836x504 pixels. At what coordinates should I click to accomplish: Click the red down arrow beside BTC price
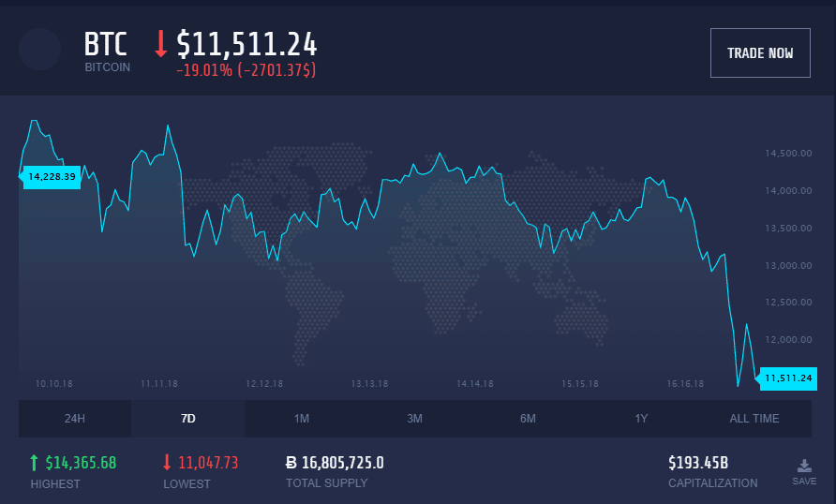(160, 44)
